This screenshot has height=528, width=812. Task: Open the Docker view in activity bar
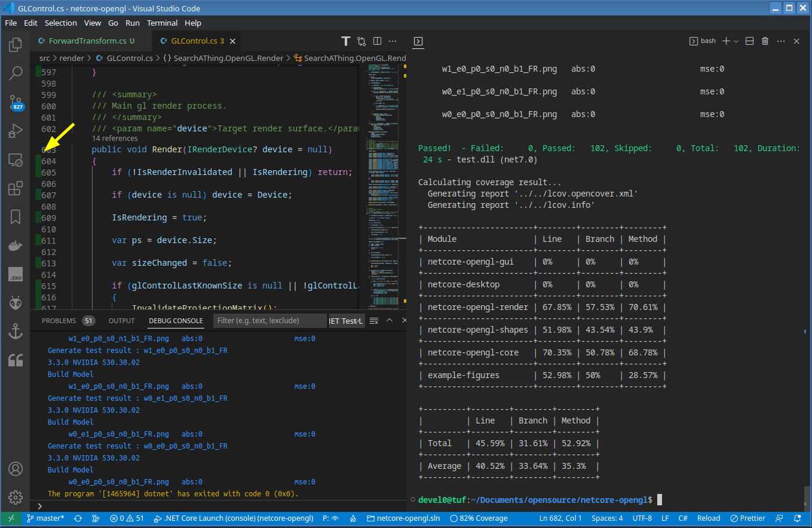[16, 245]
